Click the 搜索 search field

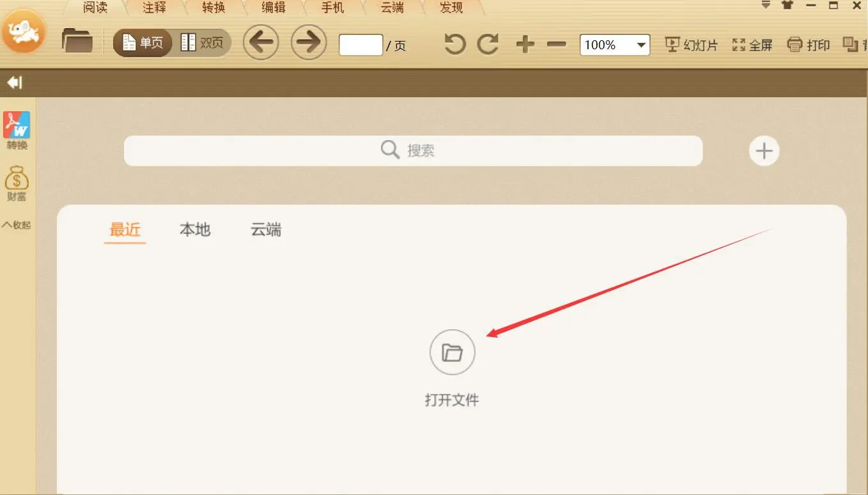coord(414,150)
